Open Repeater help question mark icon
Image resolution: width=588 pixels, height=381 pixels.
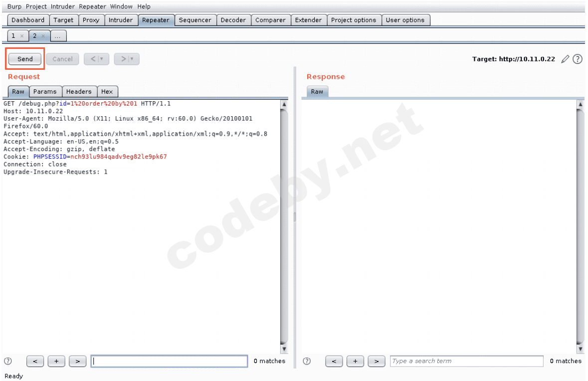click(x=578, y=59)
